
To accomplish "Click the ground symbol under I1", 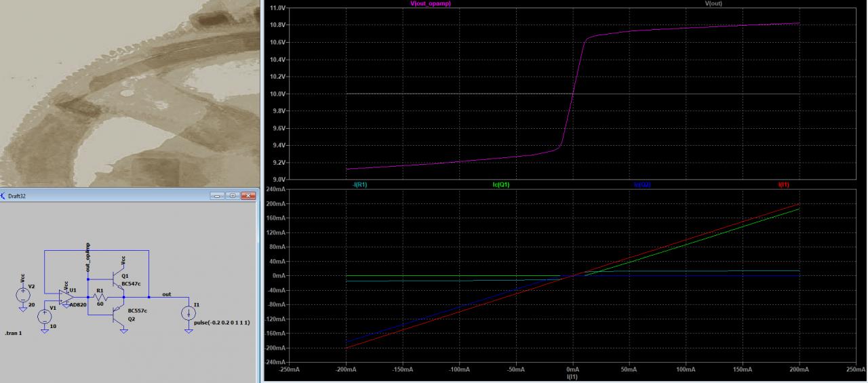I will coord(189,331).
